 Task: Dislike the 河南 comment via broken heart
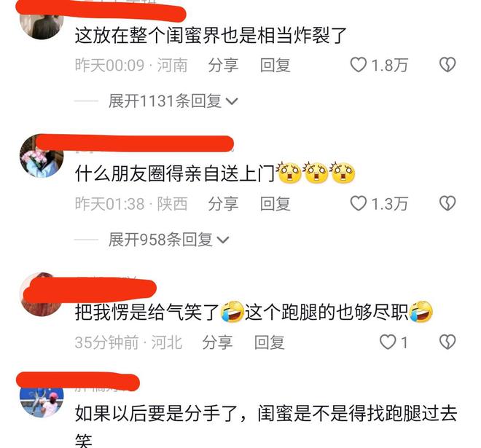(x=447, y=65)
